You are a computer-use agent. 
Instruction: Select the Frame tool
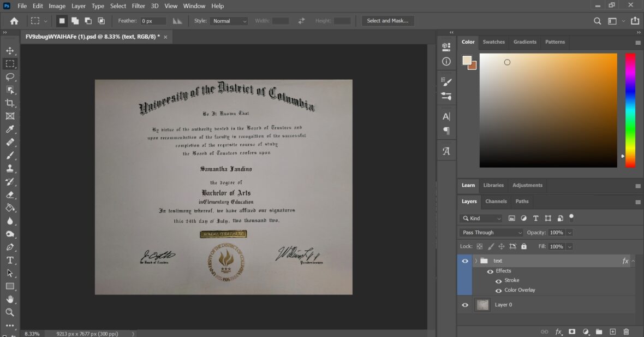[10, 116]
